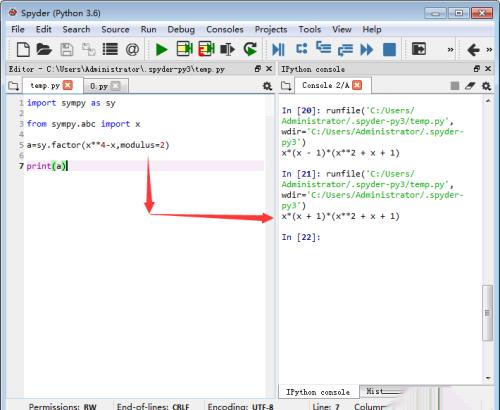This screenshot has width=500, height=410.
Task: Open a file with the folder icon
Action: click(44, 49)
